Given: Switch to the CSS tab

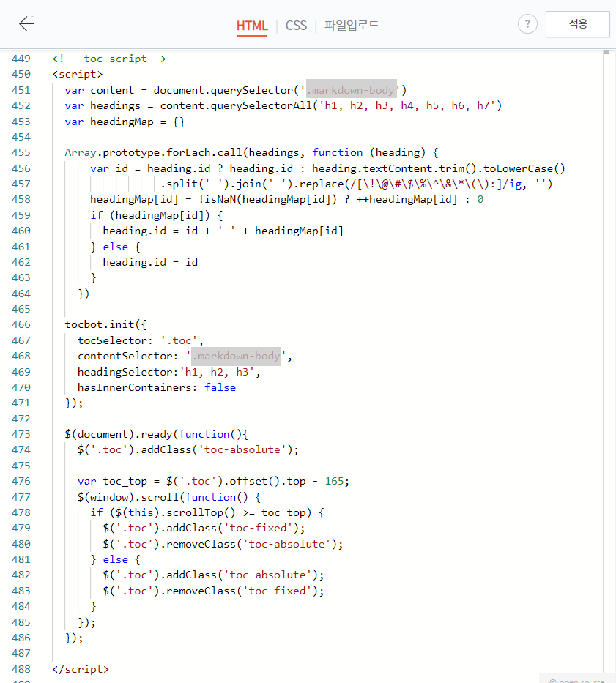Looking at the screenshot, I should tap(296, 26).
